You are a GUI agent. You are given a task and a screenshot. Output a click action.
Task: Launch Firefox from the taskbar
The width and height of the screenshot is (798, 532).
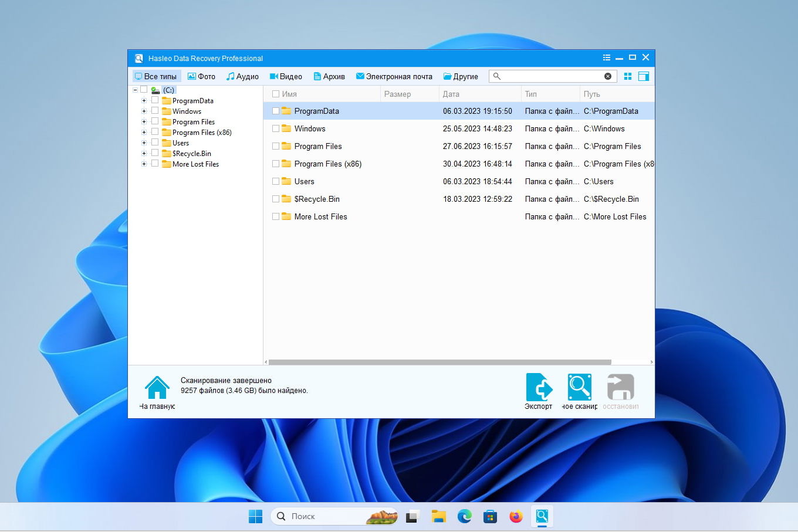pos(516,516)
